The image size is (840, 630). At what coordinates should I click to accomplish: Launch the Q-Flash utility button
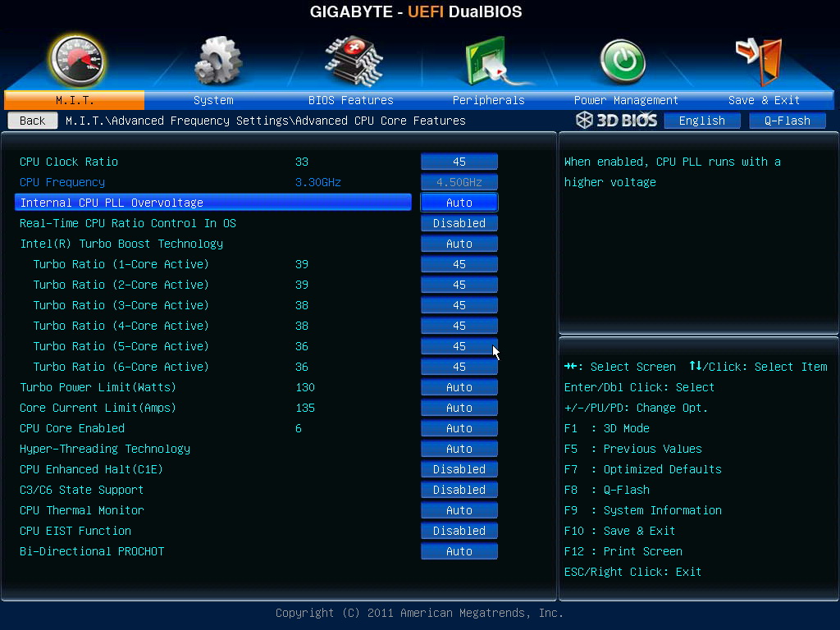coord(787,121)
